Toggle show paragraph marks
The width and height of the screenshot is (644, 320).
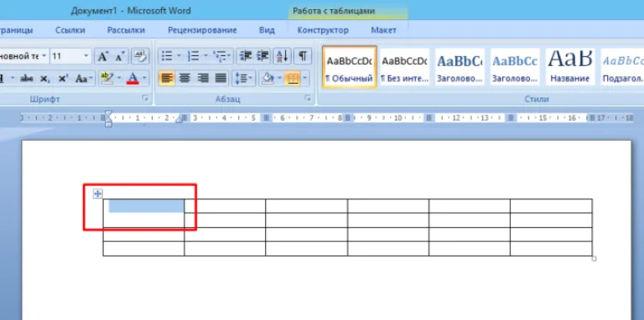pos(302,56)
